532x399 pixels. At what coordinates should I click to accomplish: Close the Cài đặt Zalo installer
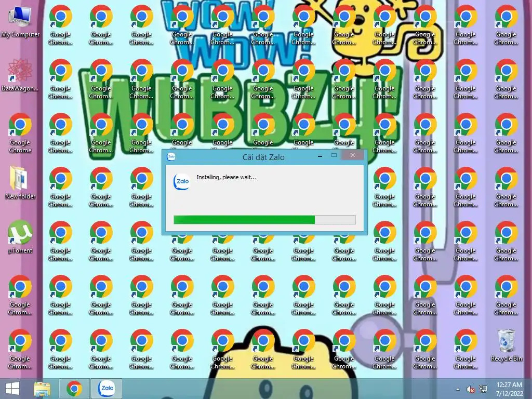[353, 155]
